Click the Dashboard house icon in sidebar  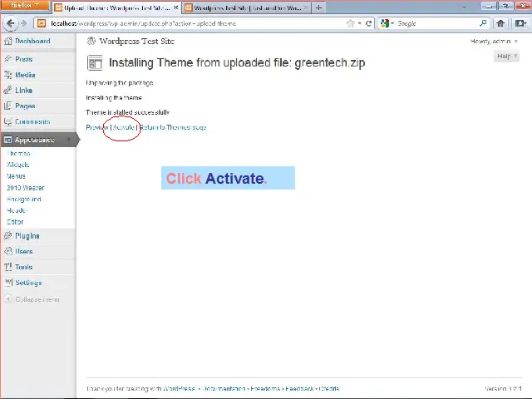click(x=7, y=41)
